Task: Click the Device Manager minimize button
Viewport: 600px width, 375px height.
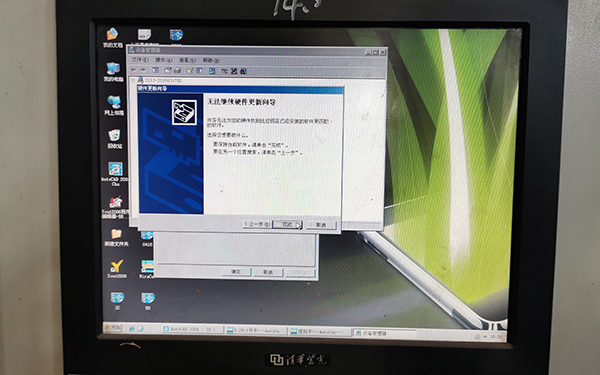Action: (x=368, y=52)
